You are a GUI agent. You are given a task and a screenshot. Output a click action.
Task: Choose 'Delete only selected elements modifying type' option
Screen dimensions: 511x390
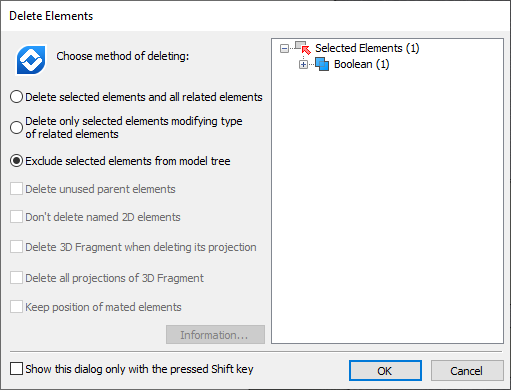(x=16, y=127)
